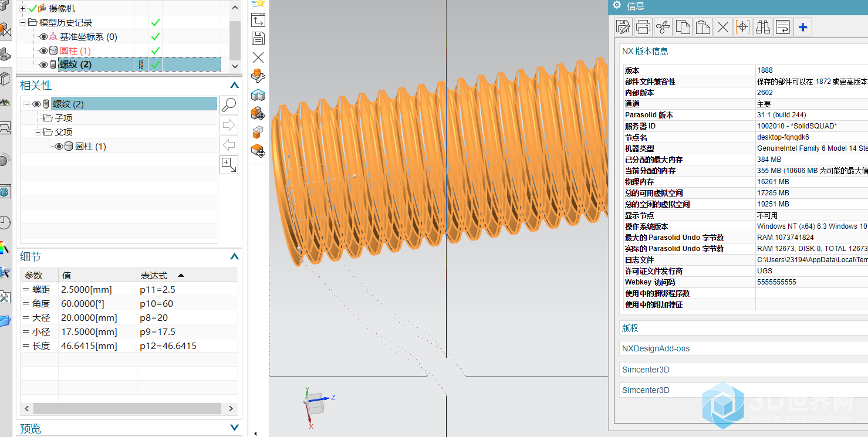Click the copy icon in Information toolbar

(x=683, y=26)
